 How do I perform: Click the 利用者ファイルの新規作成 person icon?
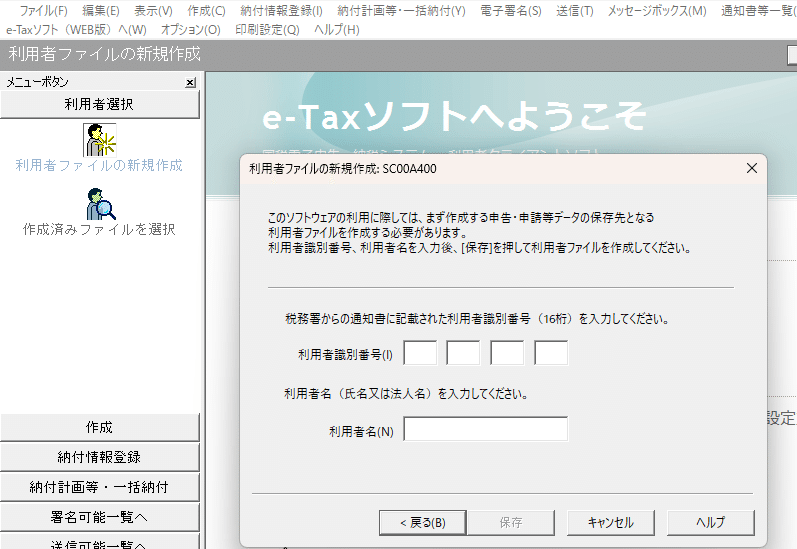[100, 140]
